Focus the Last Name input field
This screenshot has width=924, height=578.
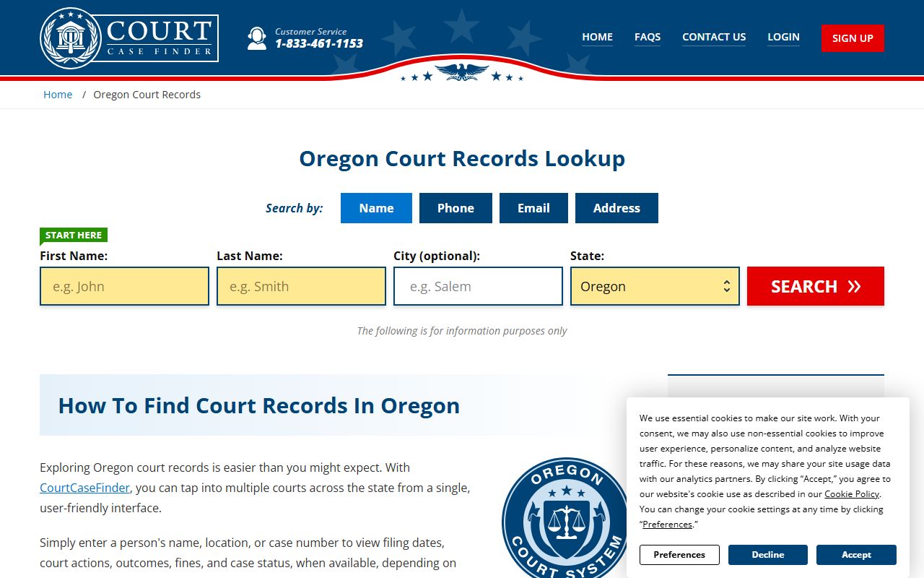301,286
